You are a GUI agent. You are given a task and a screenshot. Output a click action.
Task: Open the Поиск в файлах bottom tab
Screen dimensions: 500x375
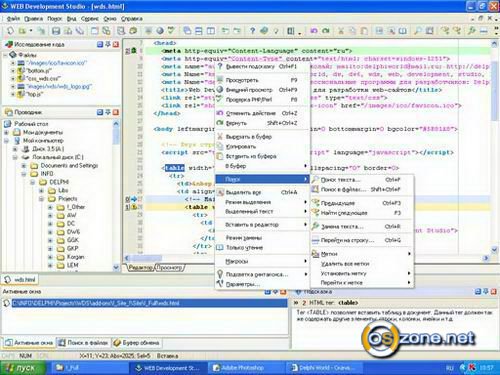pos(83,343)
